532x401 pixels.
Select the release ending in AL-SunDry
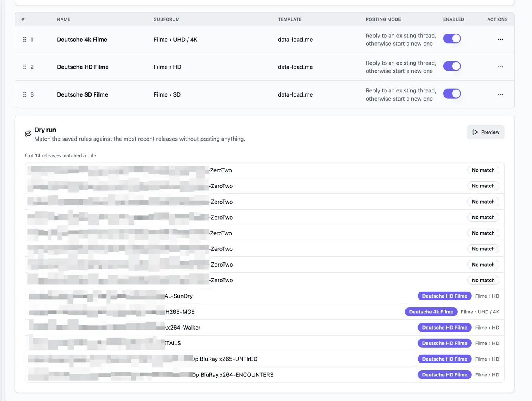pos(264,296)
